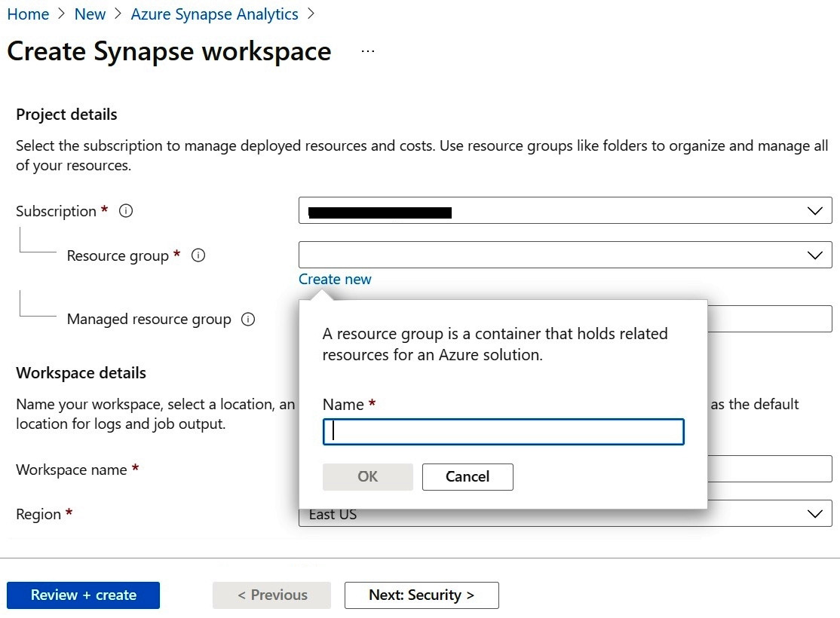840x618 pixels.
Task: Open the ellipsis menu beside the page title
Action: click(x=367, y=51)
